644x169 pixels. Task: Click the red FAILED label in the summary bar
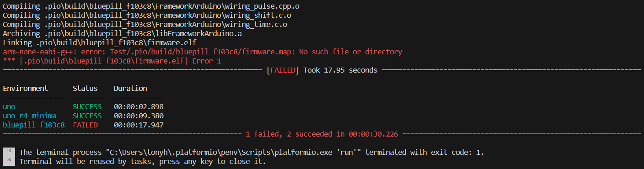tap(283, 70)
